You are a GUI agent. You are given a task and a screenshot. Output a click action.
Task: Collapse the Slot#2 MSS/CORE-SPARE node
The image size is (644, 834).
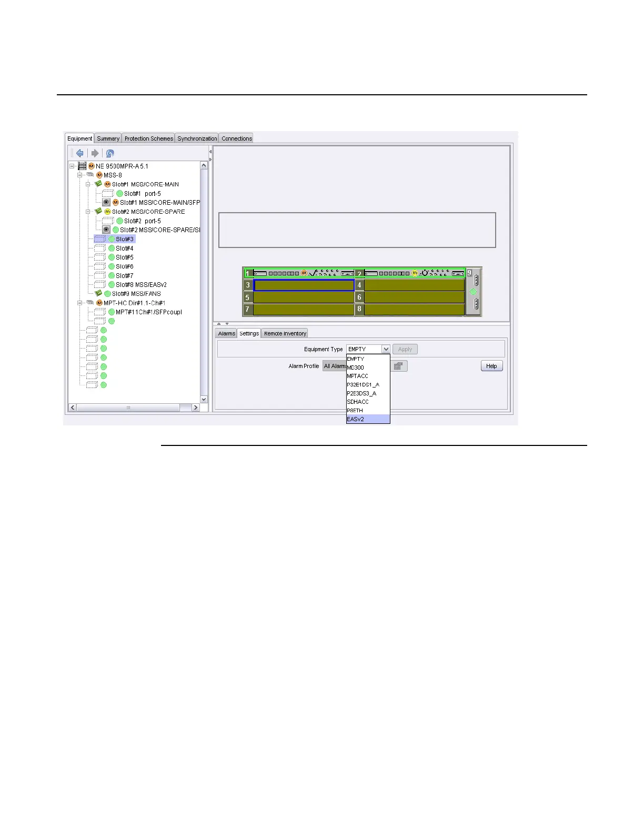pyautogui.click(x=88, y=212)
